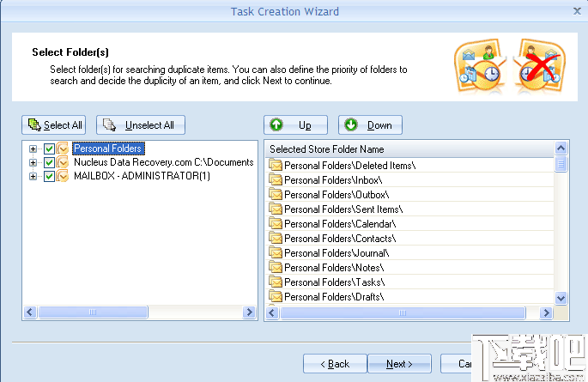The height and width of the screenshot is (382, 588).
Task: Click folder list vertical scrollbar thumb
Action: click(x=561, y=164)
